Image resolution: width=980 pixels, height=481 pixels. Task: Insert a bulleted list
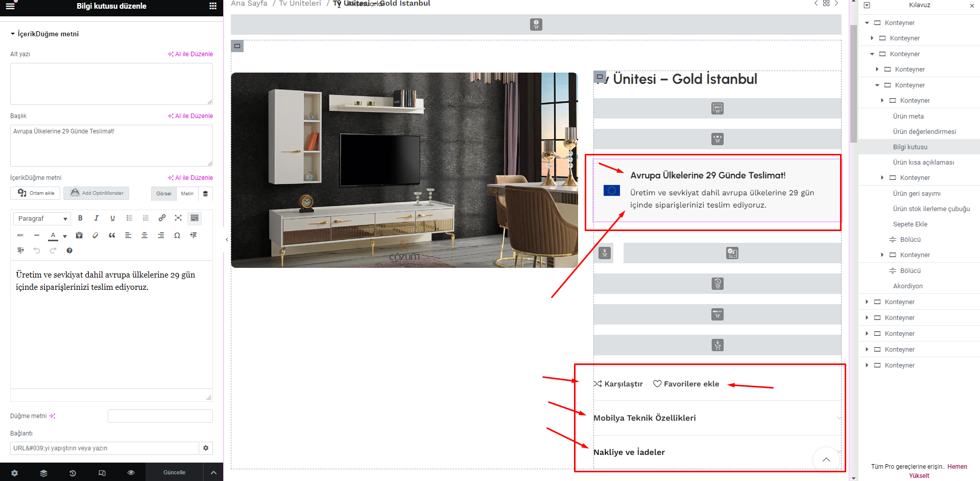point(129,218)
